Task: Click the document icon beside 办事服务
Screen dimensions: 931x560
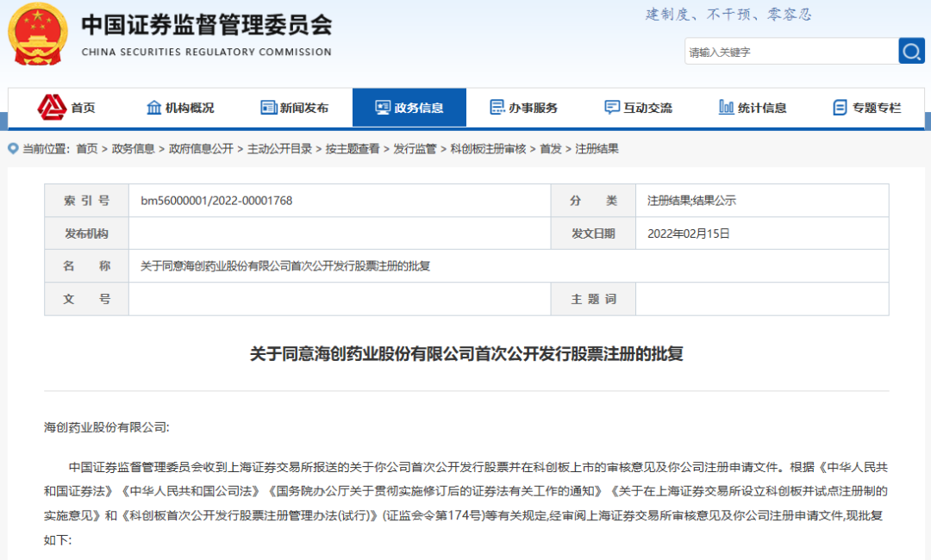Action: [x=497, y=108]
